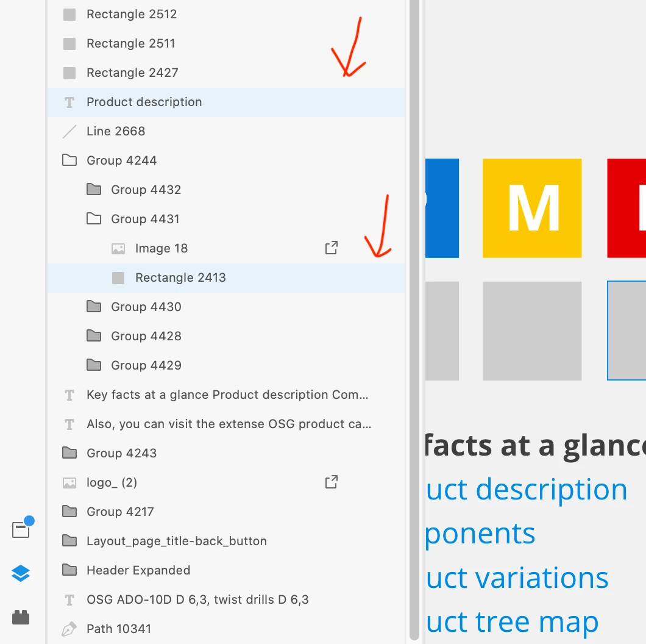
Task: Click the rectangle icon of Rectangle 2511
Action: pos(69,44)
